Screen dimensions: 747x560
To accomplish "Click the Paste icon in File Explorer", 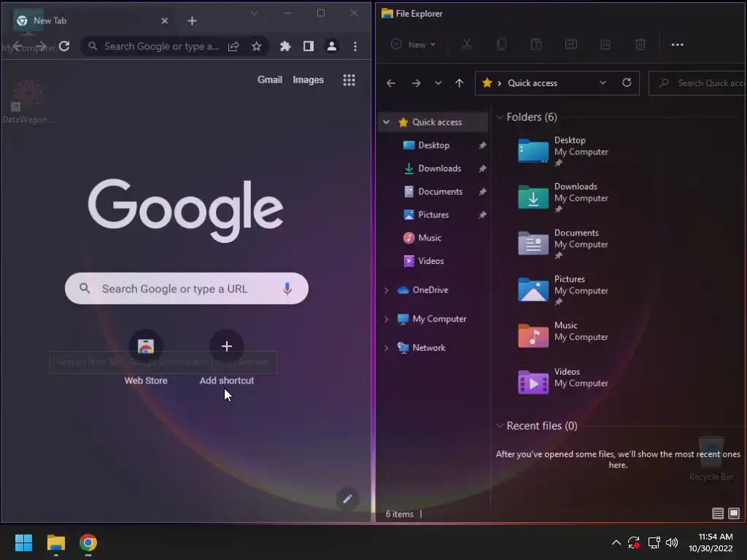I will (536, 44).
